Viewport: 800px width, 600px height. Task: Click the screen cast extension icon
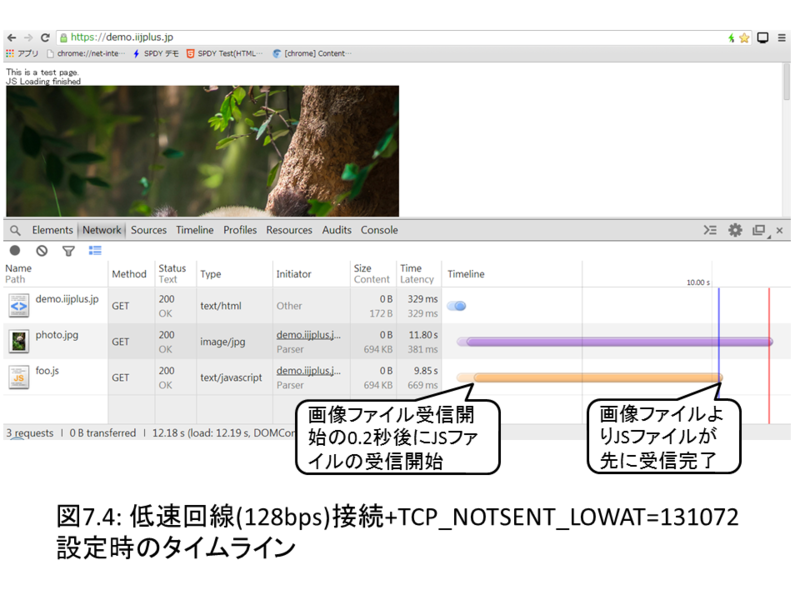(763, 38)
